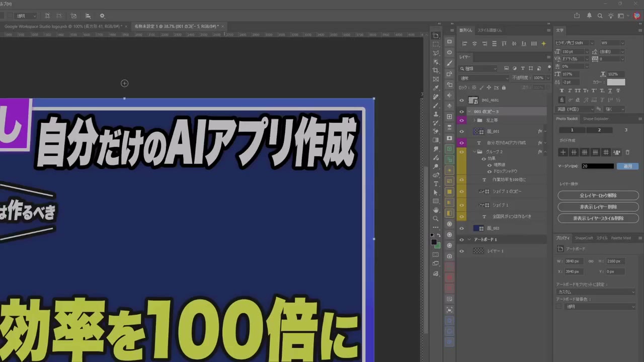Click 非表示レイヤースタイル削除 button
Viewport: 644px width, 362px height.
[598, 219]
